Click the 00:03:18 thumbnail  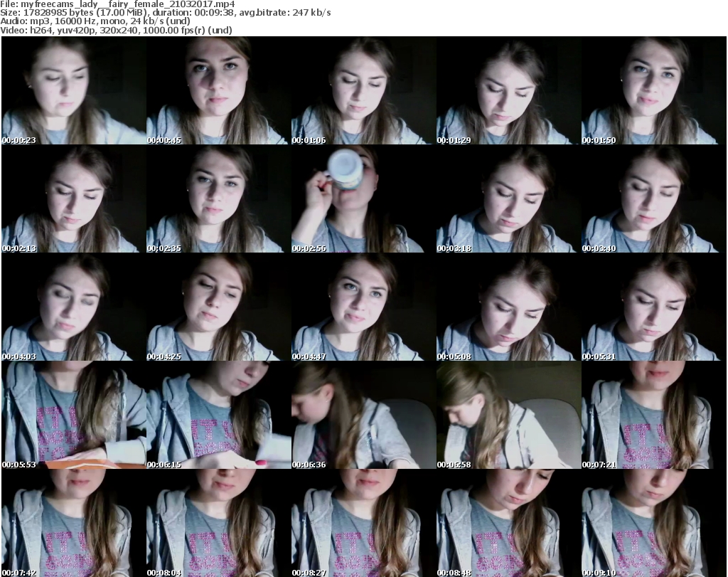click(509, 198)
